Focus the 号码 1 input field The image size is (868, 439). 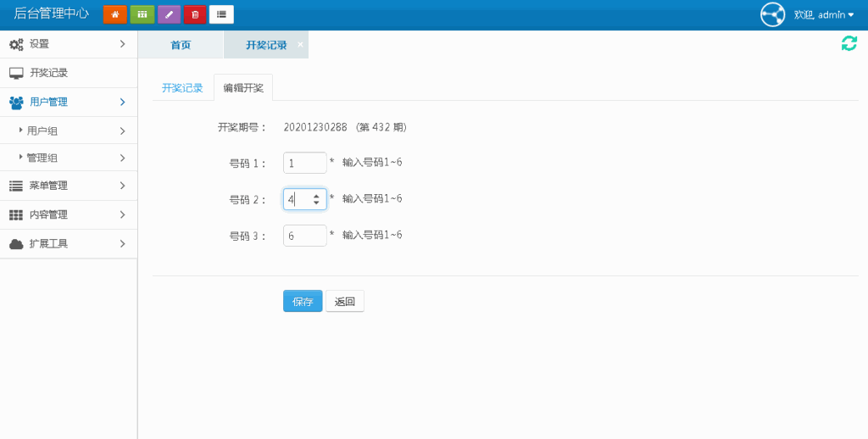(305, 164)
